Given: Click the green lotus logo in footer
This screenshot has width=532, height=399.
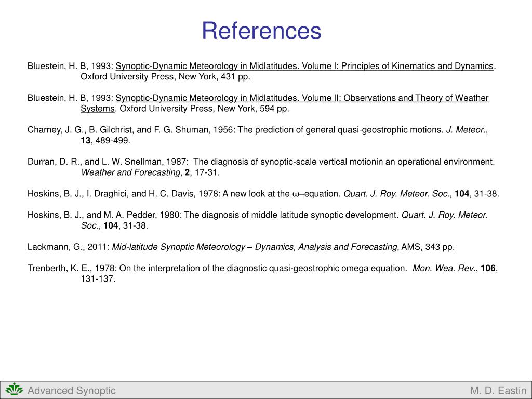Looking at the screenshot, I should point(14,389).
